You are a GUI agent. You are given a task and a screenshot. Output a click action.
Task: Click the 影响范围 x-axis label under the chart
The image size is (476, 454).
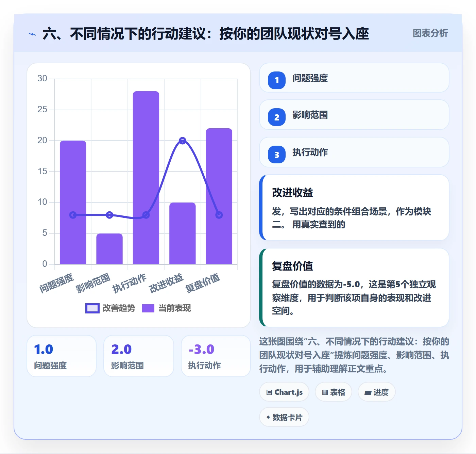pos(93,283)
